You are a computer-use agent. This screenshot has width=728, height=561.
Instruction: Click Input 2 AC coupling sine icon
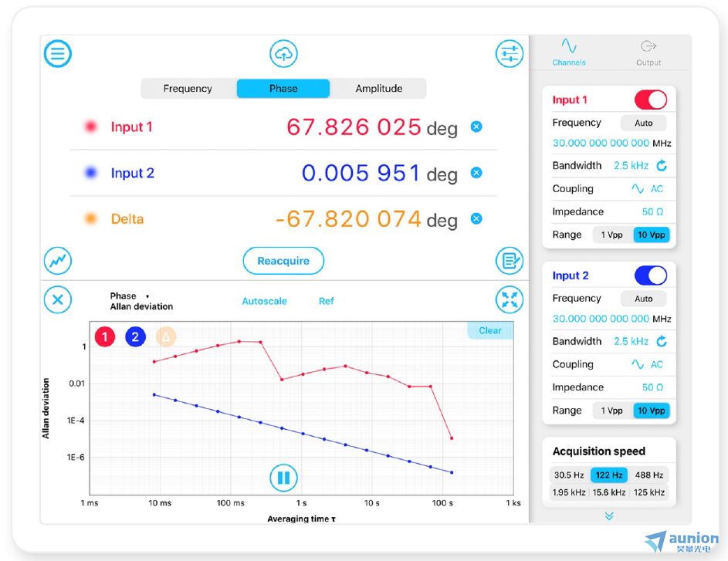638,365
